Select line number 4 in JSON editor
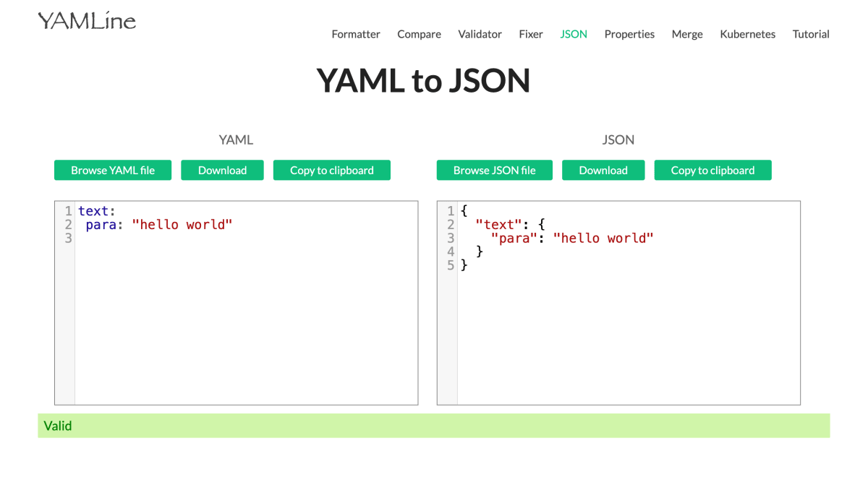Screen dimensions: 868x488 (451, 252)
